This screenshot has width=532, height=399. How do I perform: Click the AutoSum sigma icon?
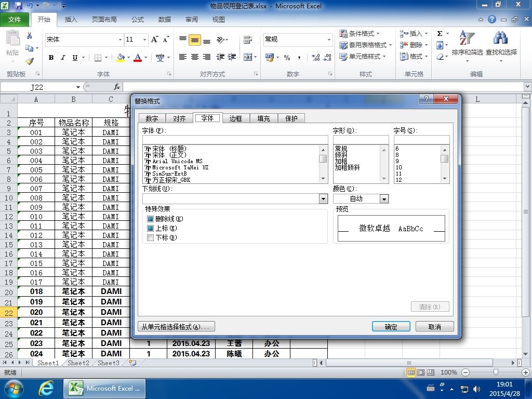[x=440, y=34]
